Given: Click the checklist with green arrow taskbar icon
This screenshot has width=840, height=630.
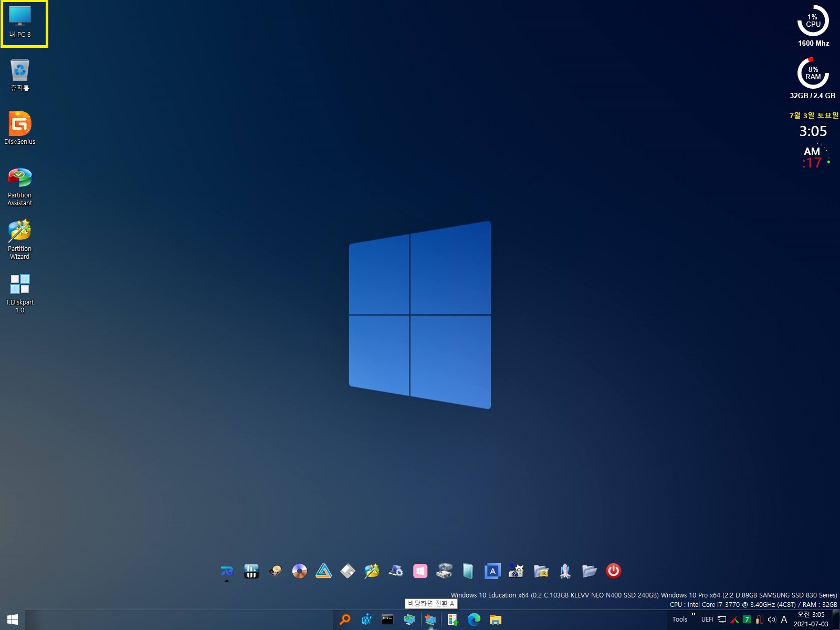Looking at the screenshot, I should pos(453,619).
